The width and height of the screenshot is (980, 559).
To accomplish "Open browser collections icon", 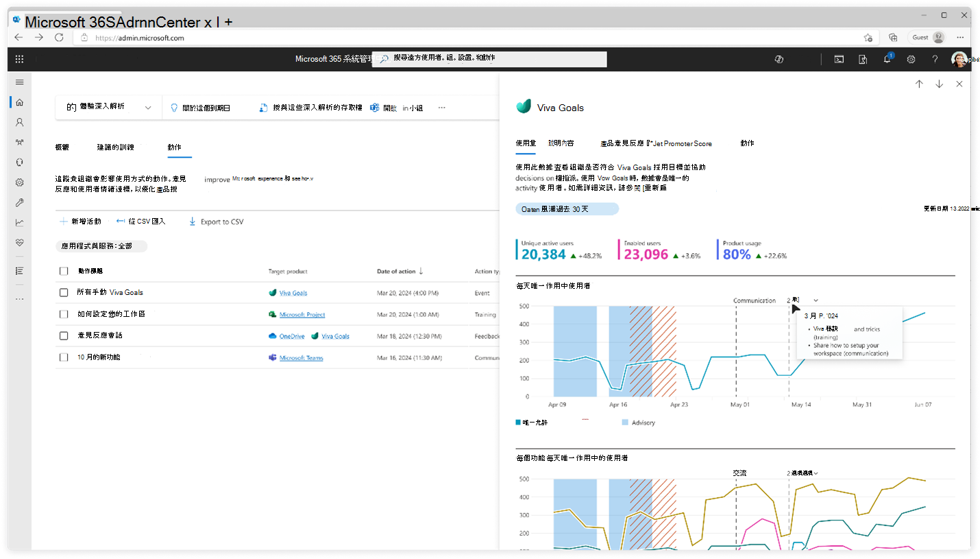I will click(893, 38).
